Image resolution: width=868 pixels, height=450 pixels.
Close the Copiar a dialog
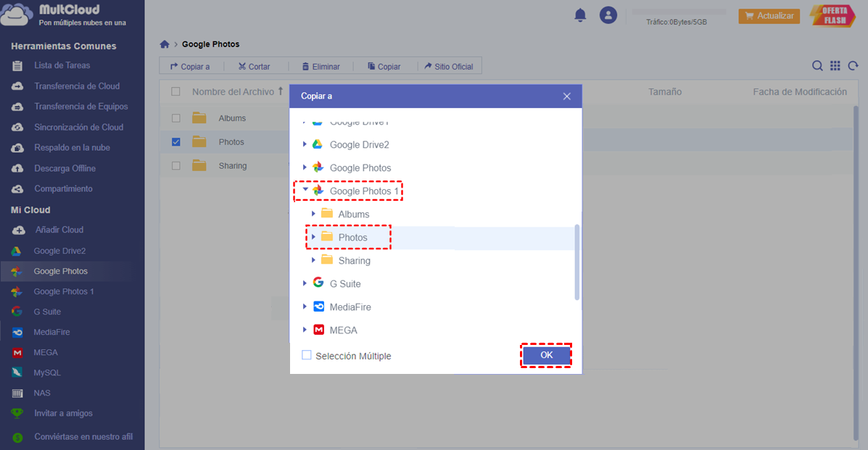(567, 96)
